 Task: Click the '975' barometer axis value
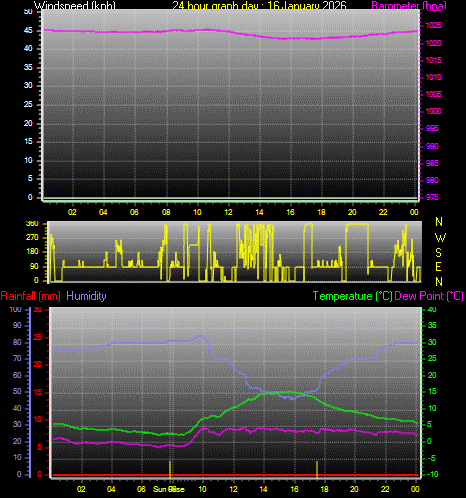(x=432, y=197)
